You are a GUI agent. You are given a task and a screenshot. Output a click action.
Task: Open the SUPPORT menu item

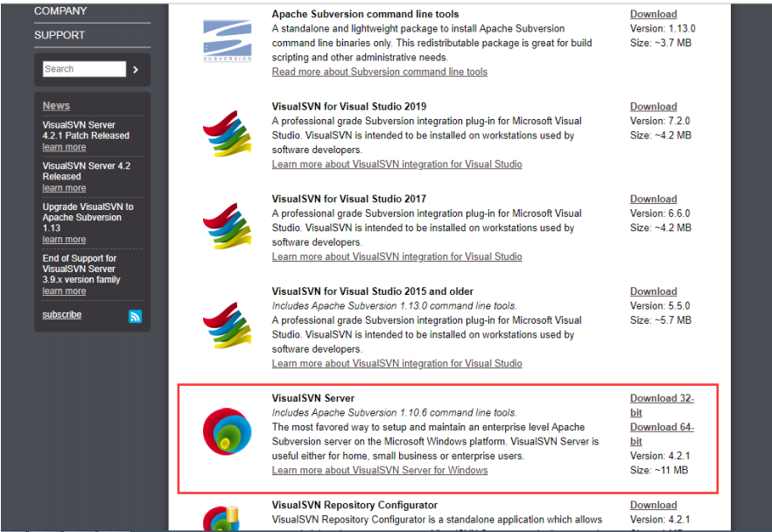[x=60, y=35]
